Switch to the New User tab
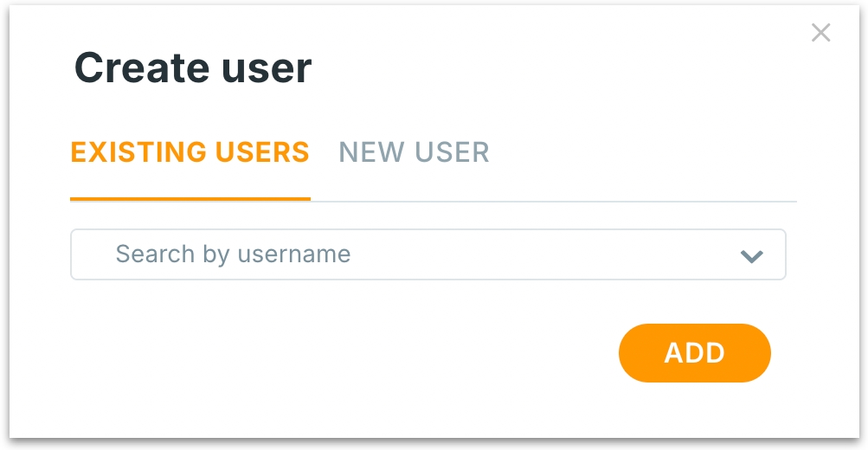868x450 pixels. tap(414, 153)
